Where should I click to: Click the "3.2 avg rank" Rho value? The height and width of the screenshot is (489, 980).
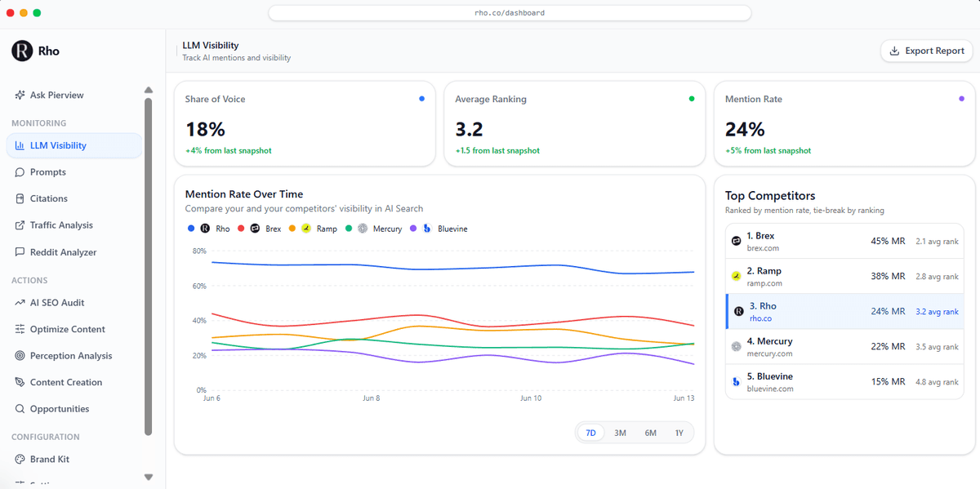pyautogui.click(x=938, y=311)
